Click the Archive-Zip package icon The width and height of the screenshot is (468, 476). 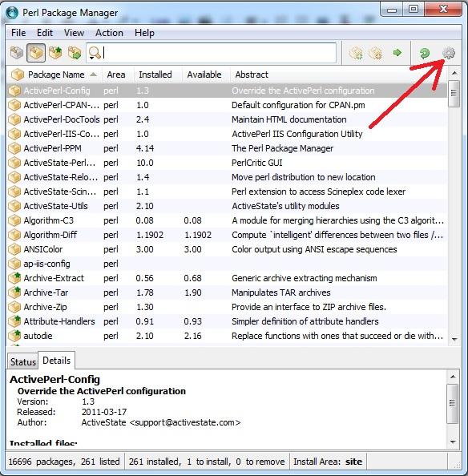14,307
